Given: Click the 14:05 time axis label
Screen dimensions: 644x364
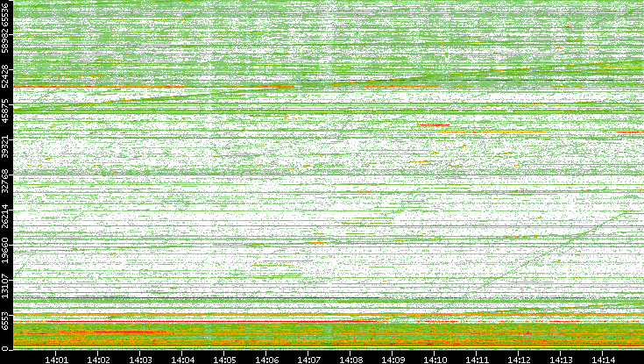Looking at the screenshot, I should tap(224, 360).
